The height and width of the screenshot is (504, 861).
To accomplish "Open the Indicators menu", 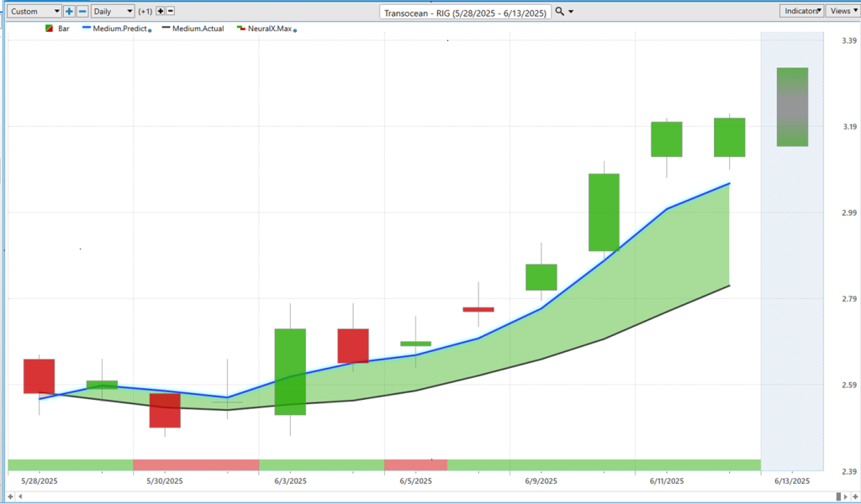I will 801,11.
